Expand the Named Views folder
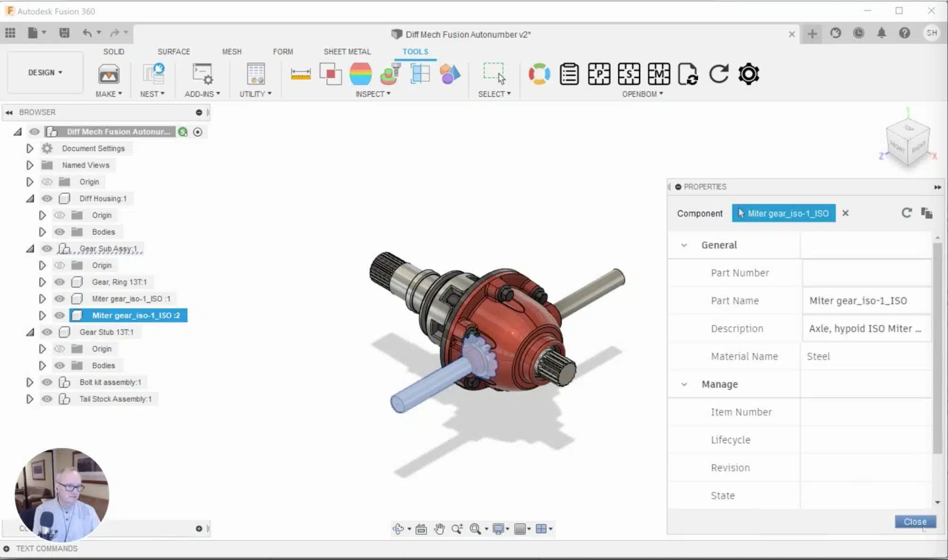The image size is (948, 560). pos(29,165)
